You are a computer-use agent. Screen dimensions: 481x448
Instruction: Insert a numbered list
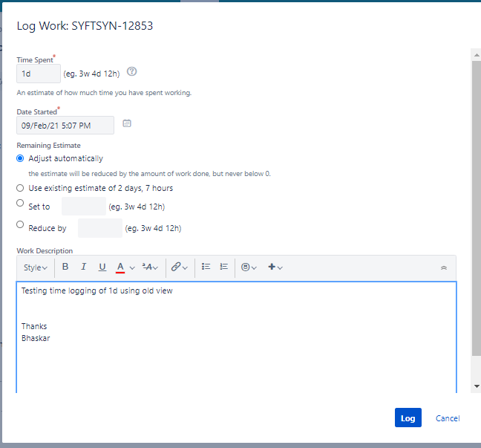[x=224, y=267]
